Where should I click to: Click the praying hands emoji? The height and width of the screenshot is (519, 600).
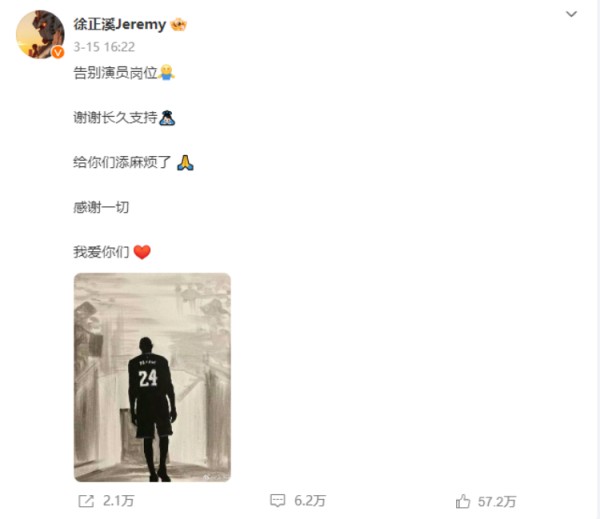185,163
